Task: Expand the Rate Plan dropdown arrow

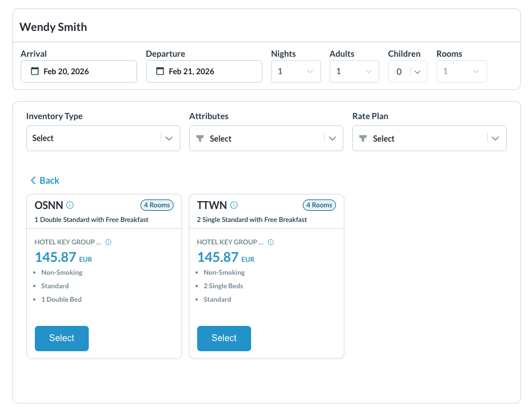Action: tap(495, 138)
